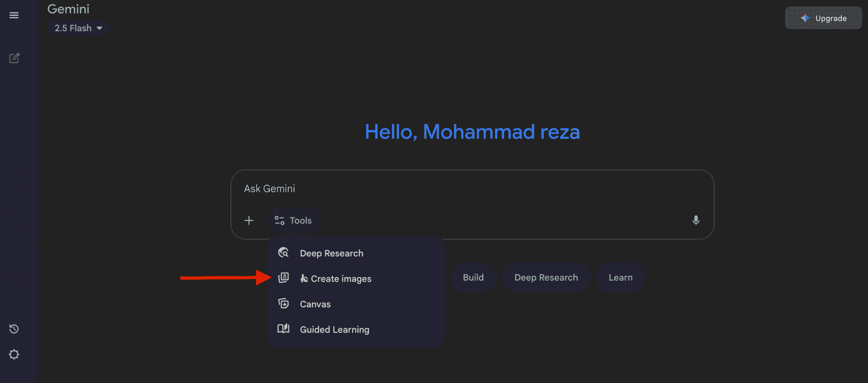Open the hamburger main menu icon
Image resolution: width=868 pixels, height=383 pixels.
tap(14, 15)
